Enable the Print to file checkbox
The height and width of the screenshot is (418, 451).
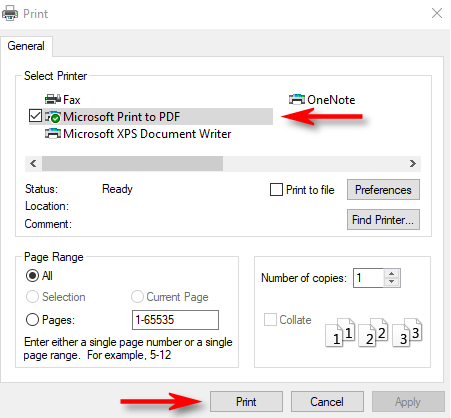276,190
